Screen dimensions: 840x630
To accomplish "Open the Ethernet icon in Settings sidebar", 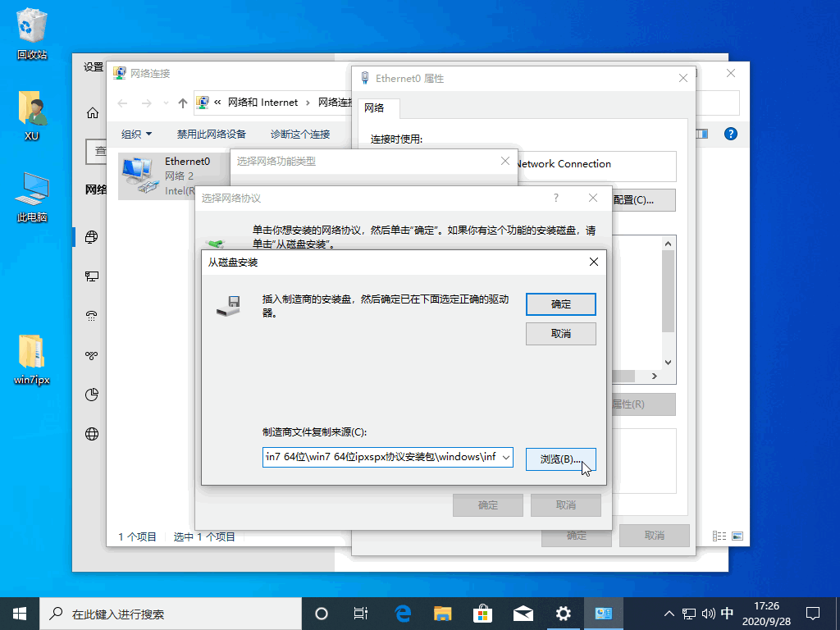I will click(x=92, y=276).
